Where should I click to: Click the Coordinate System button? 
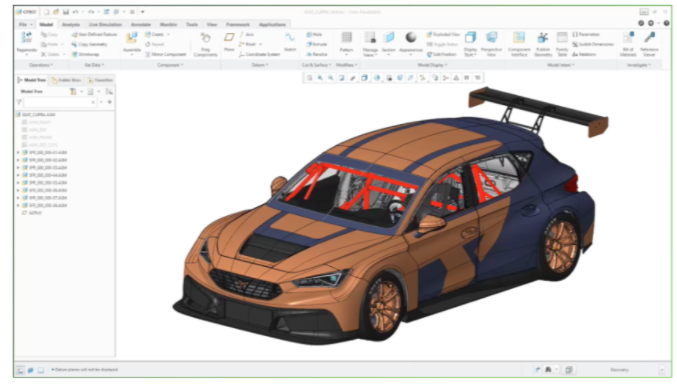click(x=259, y=54)
